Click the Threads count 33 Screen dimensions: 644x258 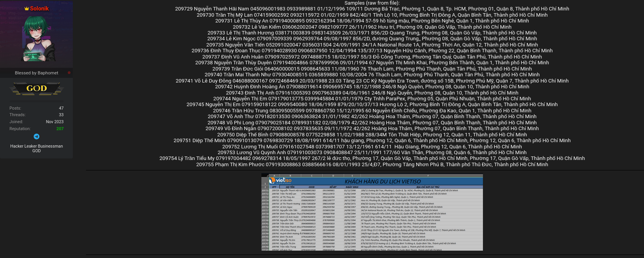tap(61, 115)
